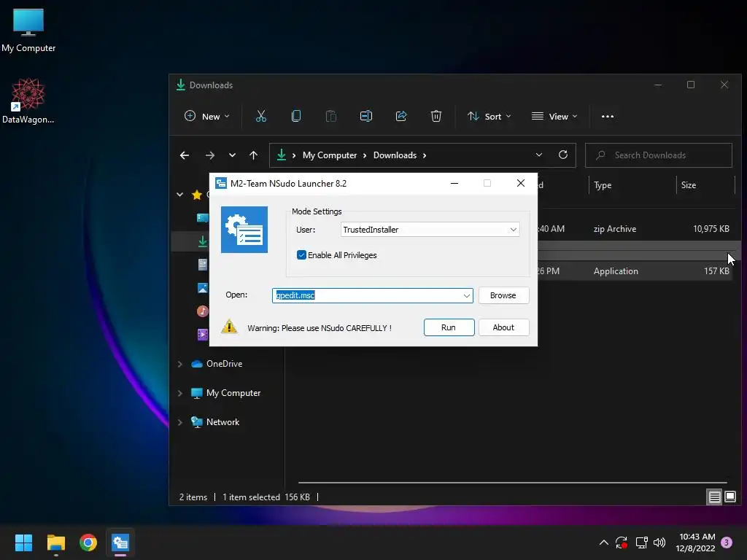Click the Run button in NSudo
Screen dimensions: 747x560
coord(449,327)
